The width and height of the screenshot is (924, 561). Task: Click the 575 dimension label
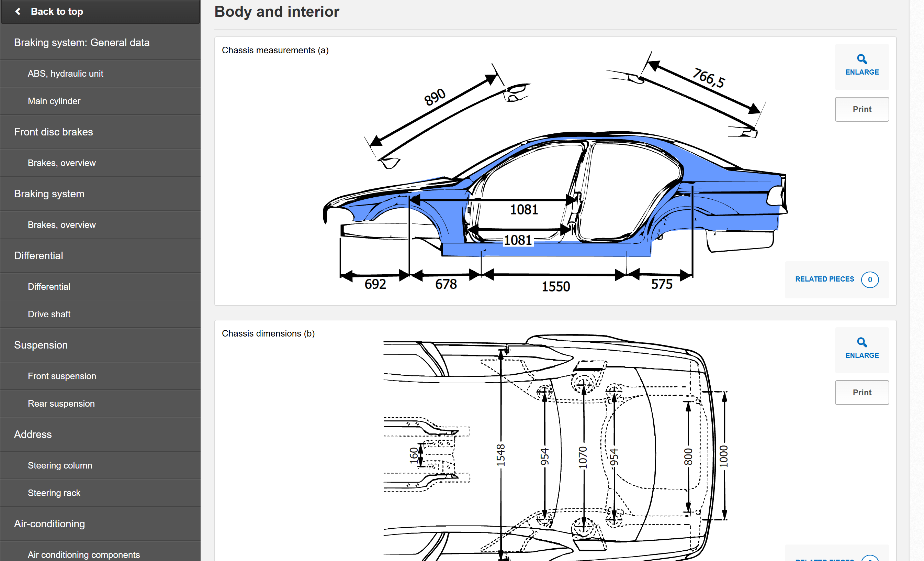(x=662, y=284)
